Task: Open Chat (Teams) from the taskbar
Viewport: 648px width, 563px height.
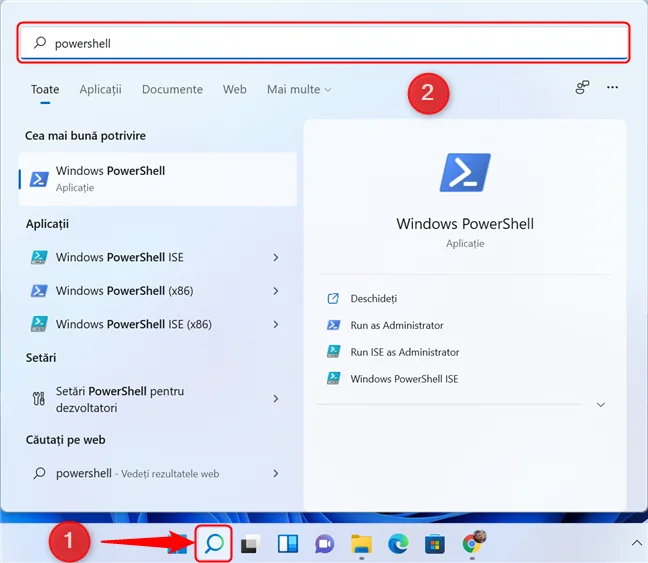Action: [x=324, y=544]
